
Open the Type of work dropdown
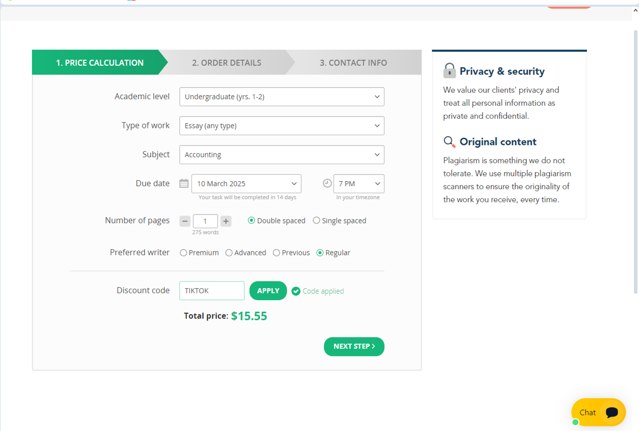(x=282, y=126)
